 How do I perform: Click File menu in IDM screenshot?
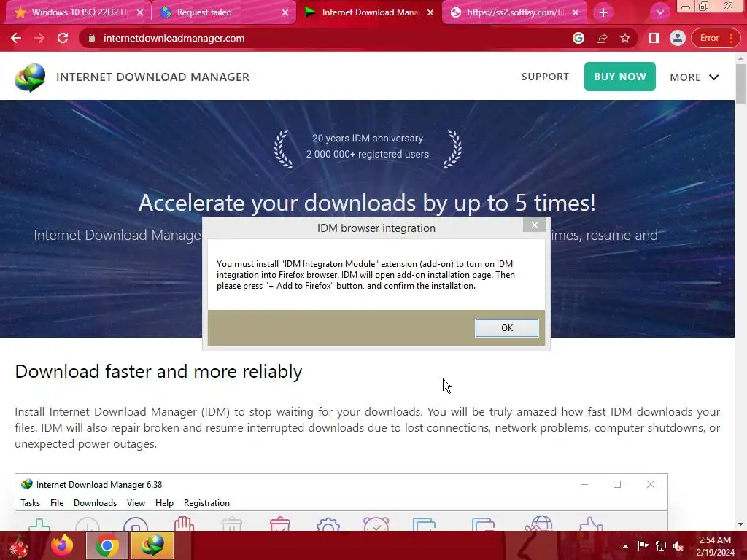pyautogui.click(x=57, y=503)
